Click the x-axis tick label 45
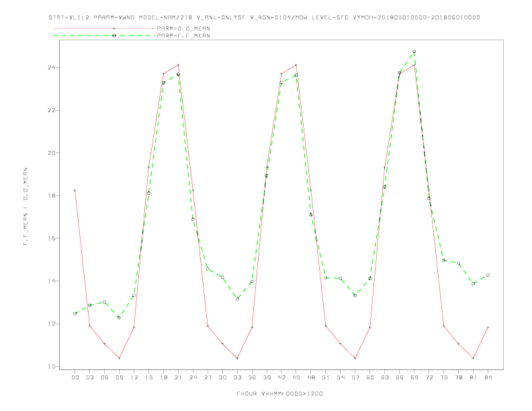The height and width of the screenshot is (411, 532). coord(296,377)
